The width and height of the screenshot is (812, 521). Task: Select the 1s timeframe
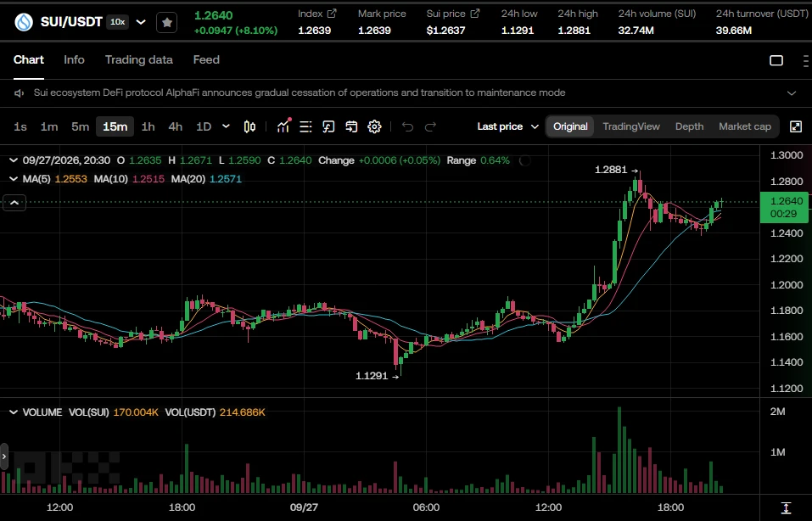(x=20, y=126)
